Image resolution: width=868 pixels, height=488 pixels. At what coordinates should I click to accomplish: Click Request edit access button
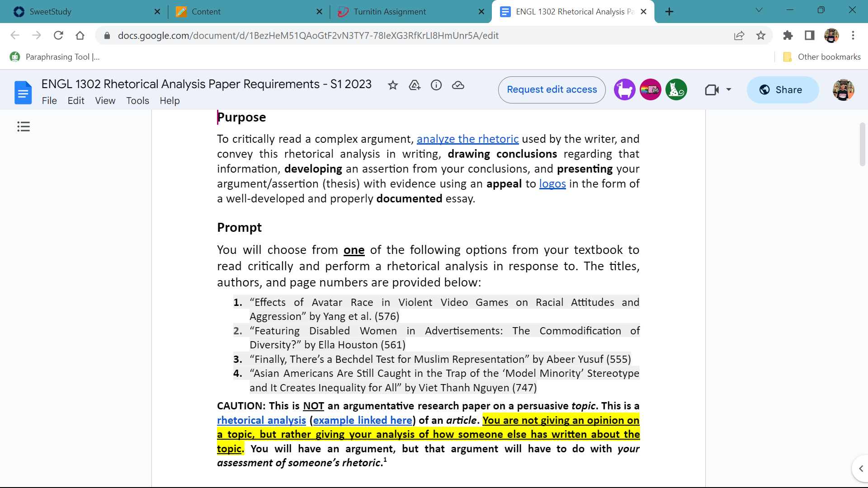click(x=552, y=89)
